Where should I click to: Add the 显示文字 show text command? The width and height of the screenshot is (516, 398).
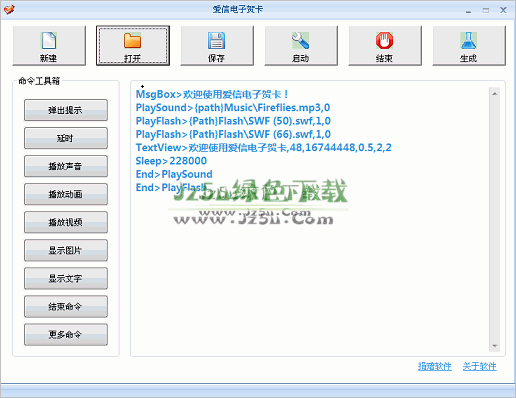coord(66,278)
